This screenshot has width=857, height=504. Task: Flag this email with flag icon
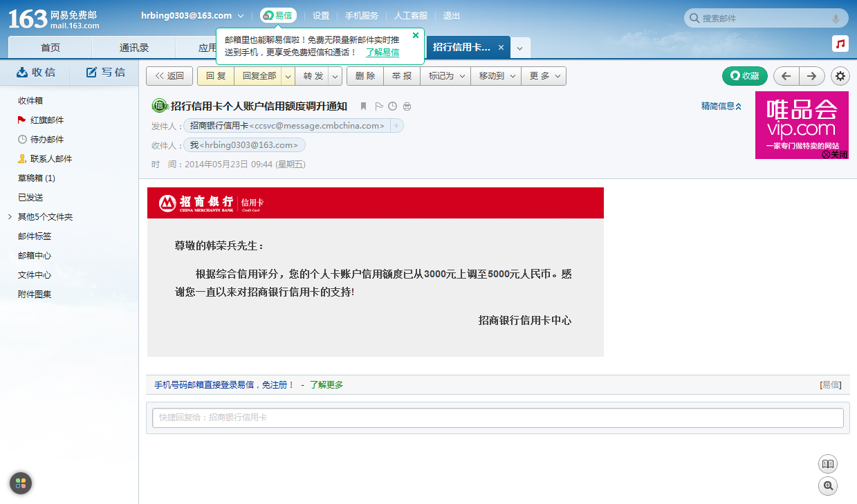click(378, 106)
